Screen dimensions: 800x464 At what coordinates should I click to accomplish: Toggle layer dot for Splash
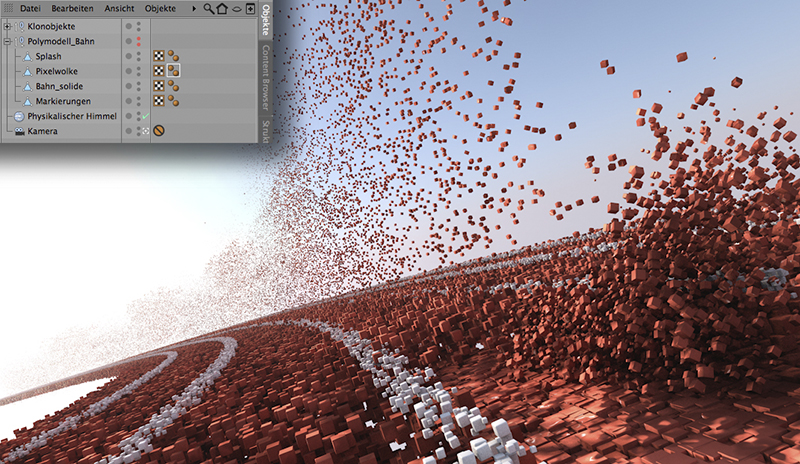(129, 56)
